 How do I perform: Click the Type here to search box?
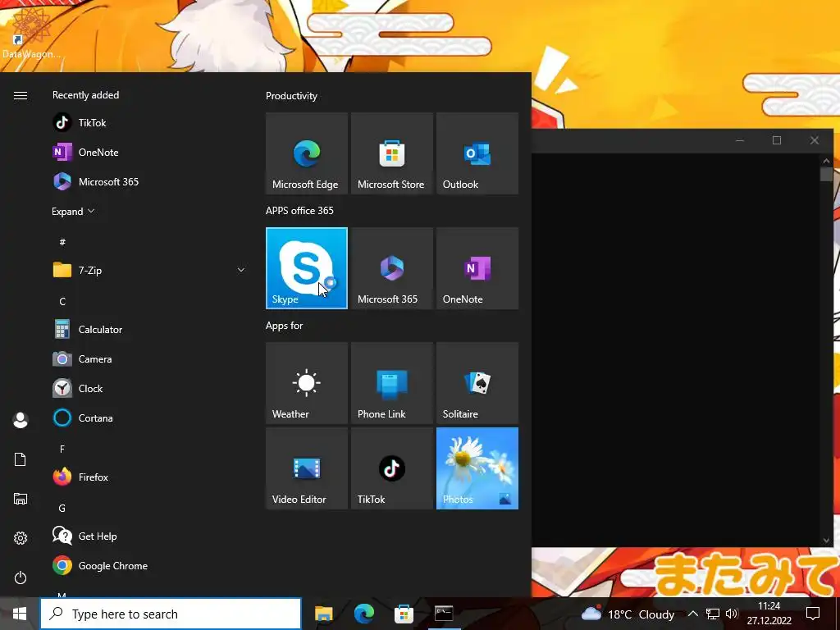click(171, 614)
